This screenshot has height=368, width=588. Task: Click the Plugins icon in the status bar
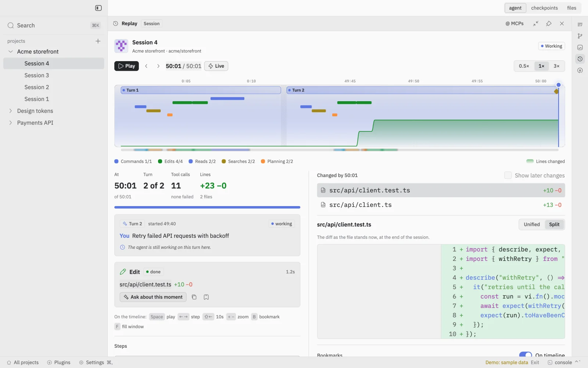50,362
